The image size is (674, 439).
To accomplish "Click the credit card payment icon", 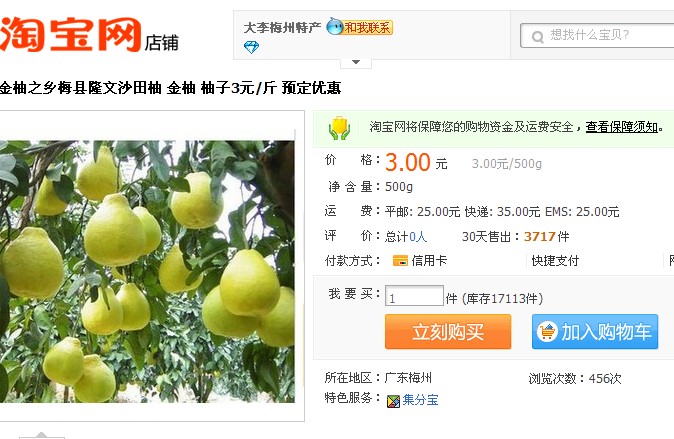I will tap(400, 261).
